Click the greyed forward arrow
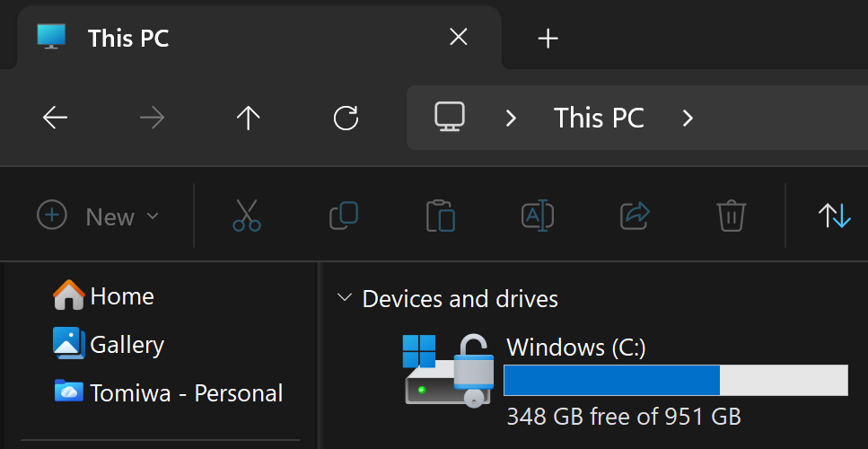Image resolution: width=868 pixels, height=449 pixels. 153,118
